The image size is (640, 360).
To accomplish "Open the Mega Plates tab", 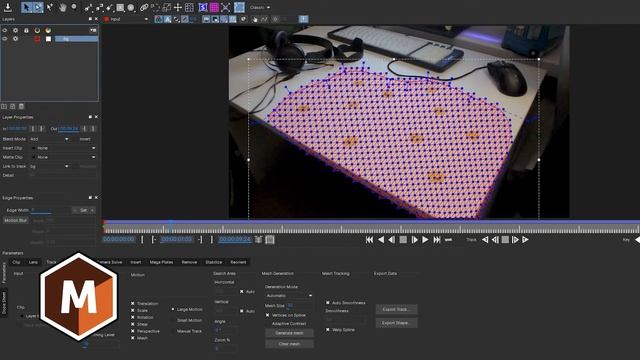I will [162, 262].
